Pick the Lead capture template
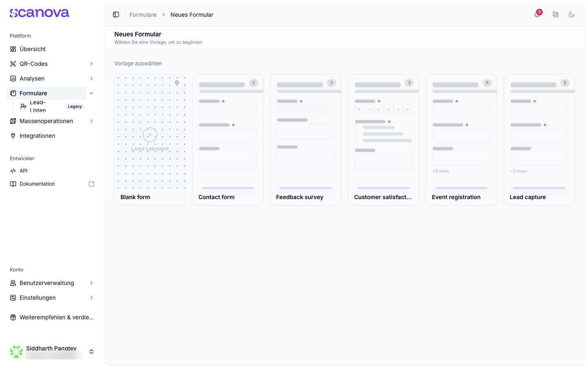 click(539, 139)
